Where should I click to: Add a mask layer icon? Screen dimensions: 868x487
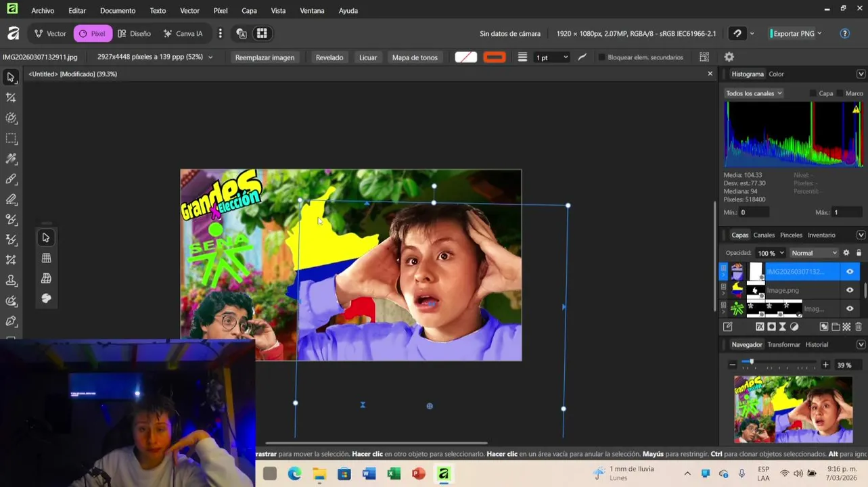tap(771, 327)
